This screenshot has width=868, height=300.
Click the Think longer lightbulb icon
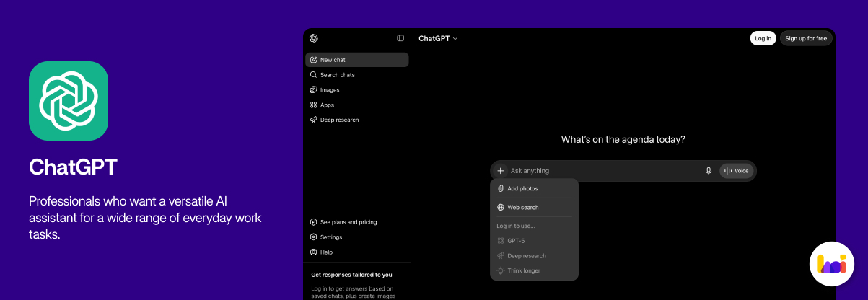pos(501,271)
